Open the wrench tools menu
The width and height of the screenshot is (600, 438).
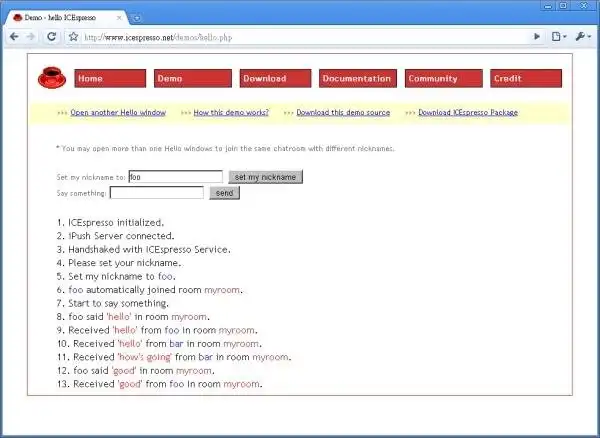tap(583, 37)
